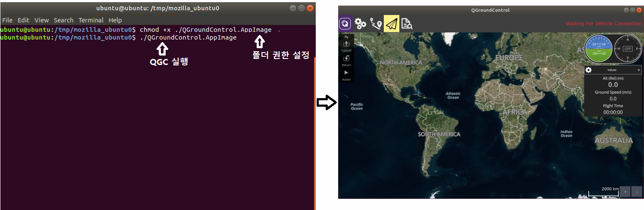
Task: Minimize the terminal window
Action: click(x=293, y=8)
